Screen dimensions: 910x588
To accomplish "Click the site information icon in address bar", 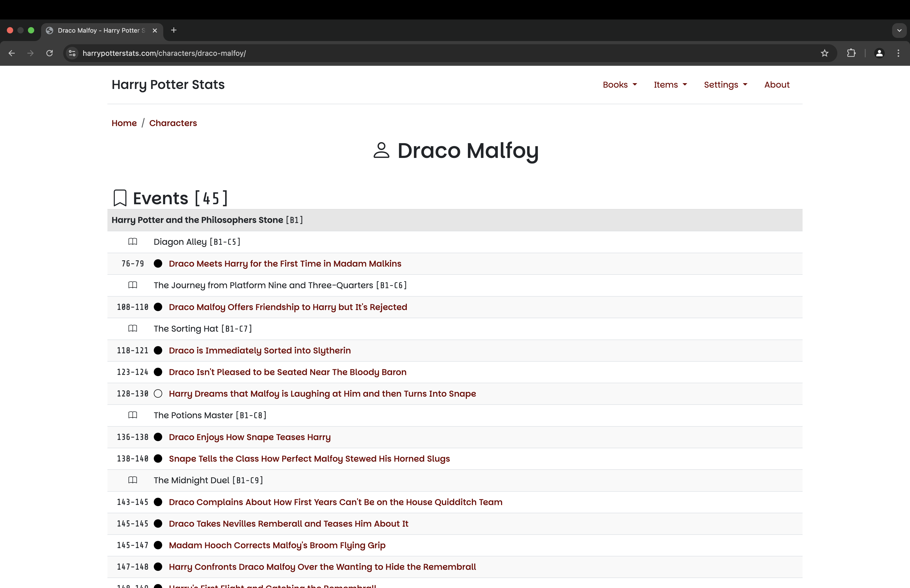I will [72, 53].
